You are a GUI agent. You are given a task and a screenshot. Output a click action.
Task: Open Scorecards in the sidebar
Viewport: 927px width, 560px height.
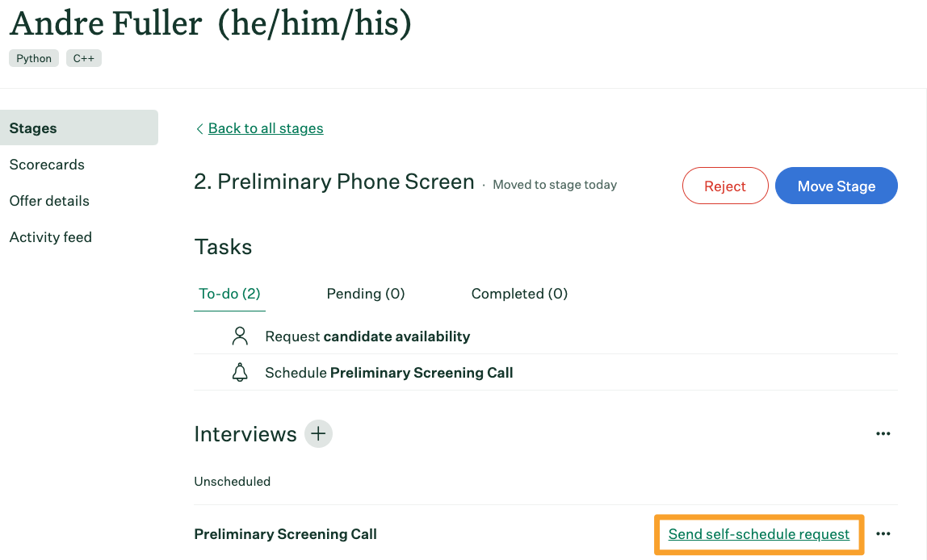click(x=47, y=165)
